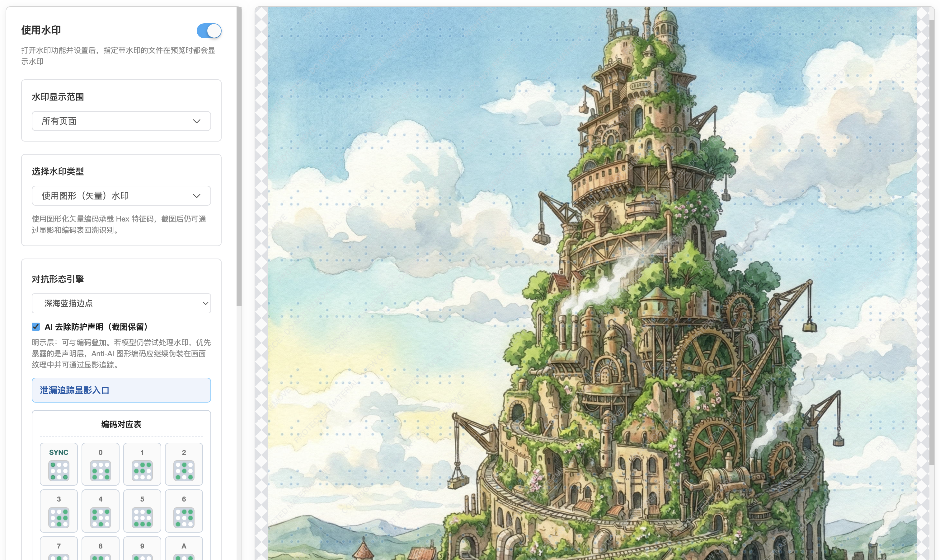Click the description starting with 打开水印功能并设置后
The height and width of the screenshot is (560, 940).
click(x=118, y=56)
